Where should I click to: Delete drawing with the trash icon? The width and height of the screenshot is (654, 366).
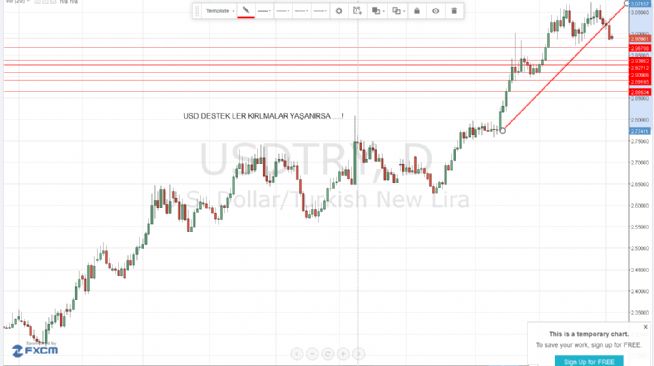[x=454, y=11]
